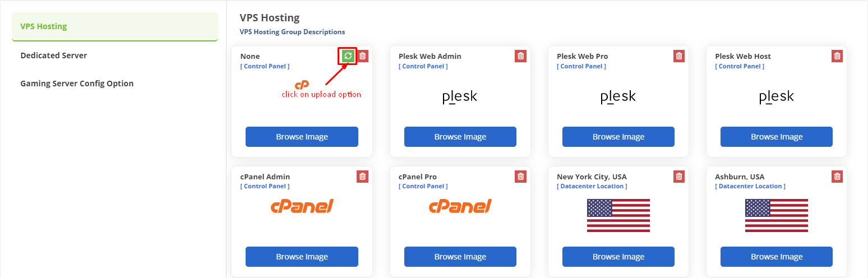This screenshot has height=278, width=868.
Task: Open the Dedicated Server section
Action: [x=54, y=55]
